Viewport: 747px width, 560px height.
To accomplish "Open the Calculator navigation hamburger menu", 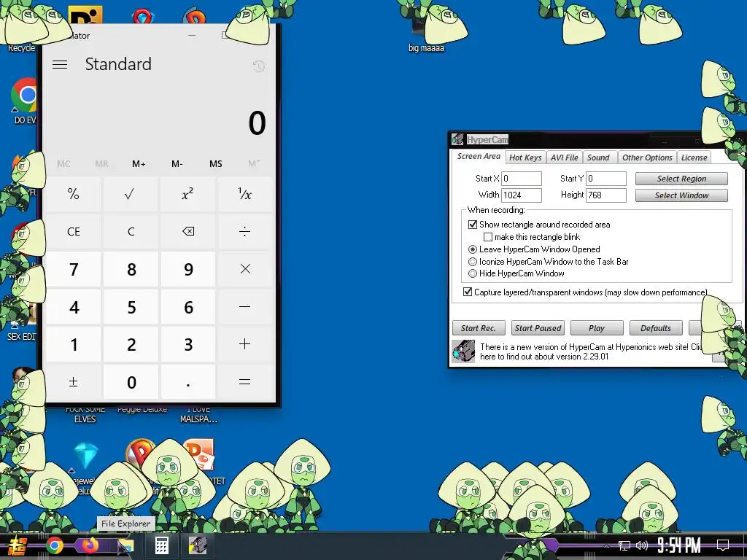I will point(60,64).
